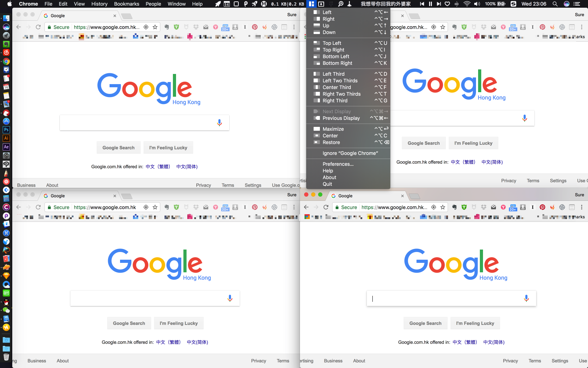Screen dimensions: 588x368
Task: Select 'Maximize' in the Spectacle menu
Action: coord(348,129)
